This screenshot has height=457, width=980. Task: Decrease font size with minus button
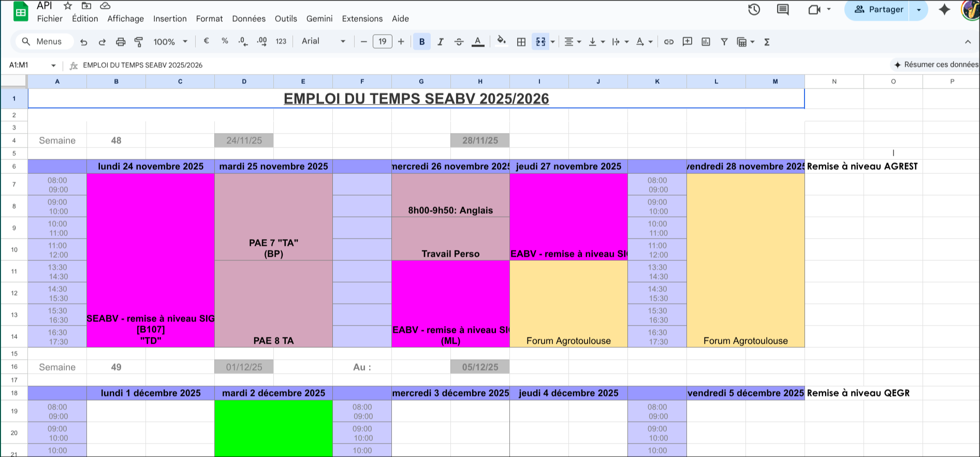coord(364,42)
